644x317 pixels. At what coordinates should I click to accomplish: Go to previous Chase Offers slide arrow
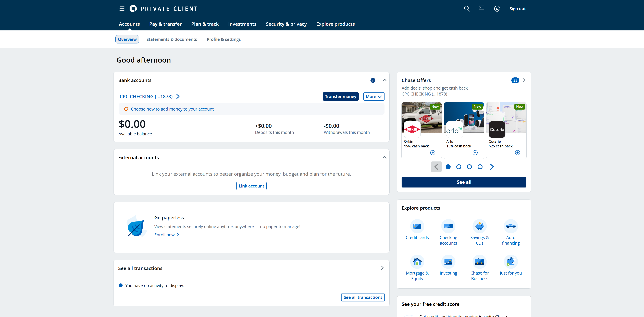tap(436, 167)
